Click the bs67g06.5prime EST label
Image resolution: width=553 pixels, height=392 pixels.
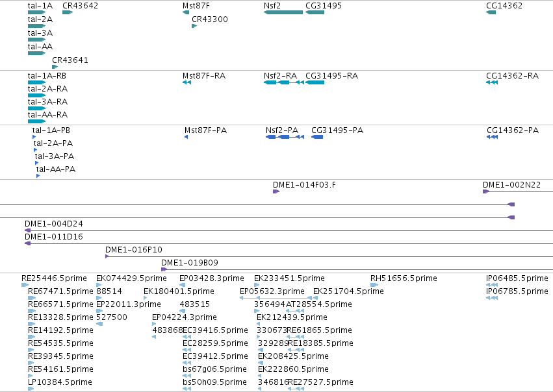[x=215, y=369]
